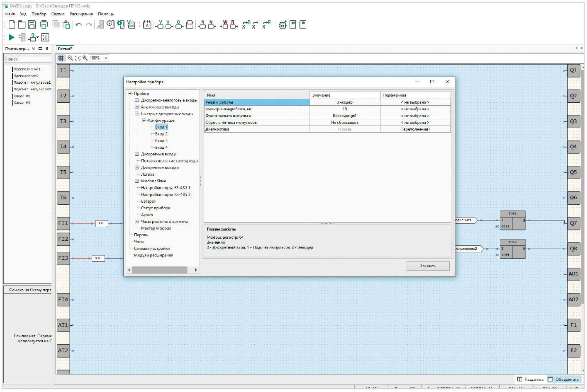Expand the Аналоговые выходы tree node
The height and width of the screenshot is (392, 587).
pos(137,107)
